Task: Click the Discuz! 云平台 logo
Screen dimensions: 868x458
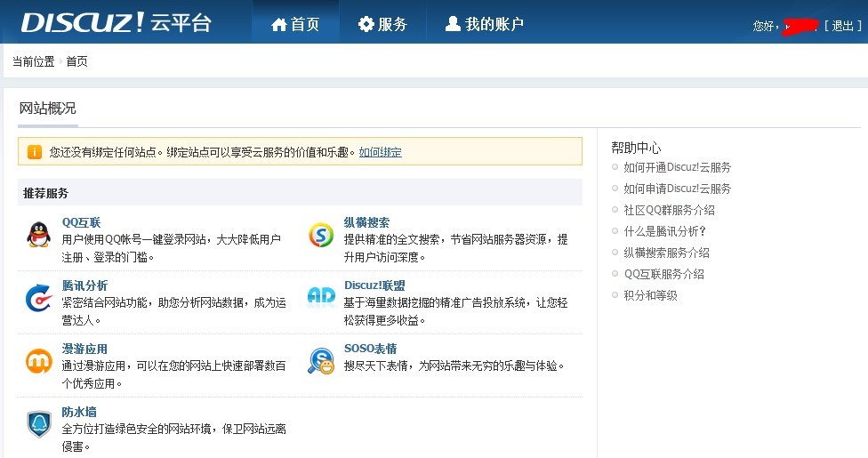Action: (117, 23)
